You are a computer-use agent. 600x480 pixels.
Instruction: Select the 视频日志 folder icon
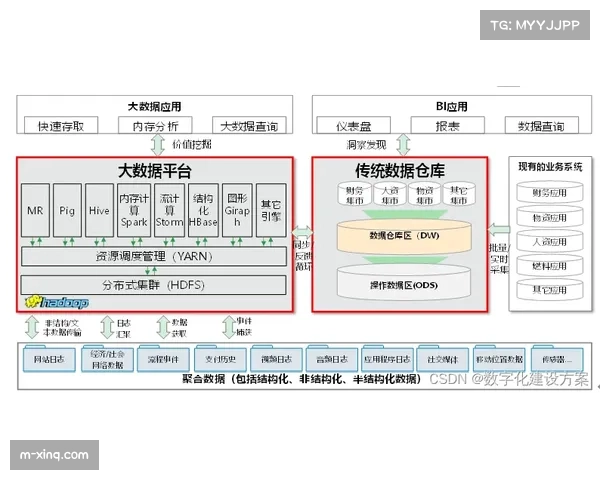point(276,358)
